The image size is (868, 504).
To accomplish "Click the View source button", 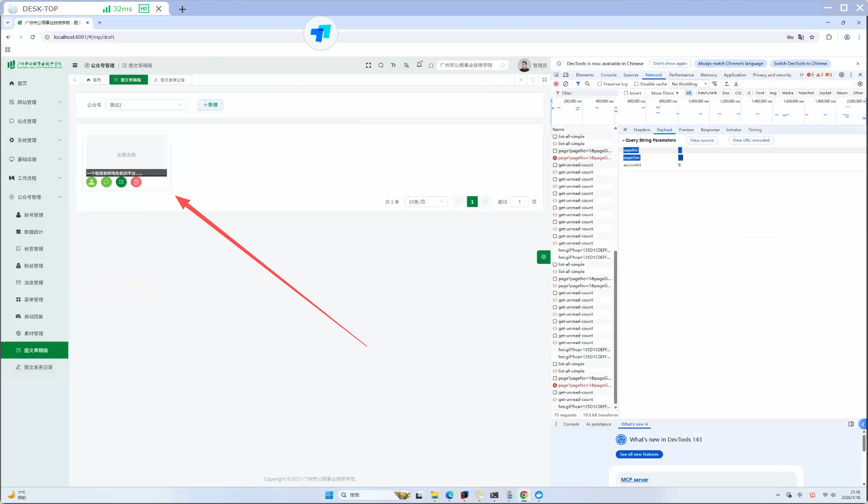I will 702,141.
